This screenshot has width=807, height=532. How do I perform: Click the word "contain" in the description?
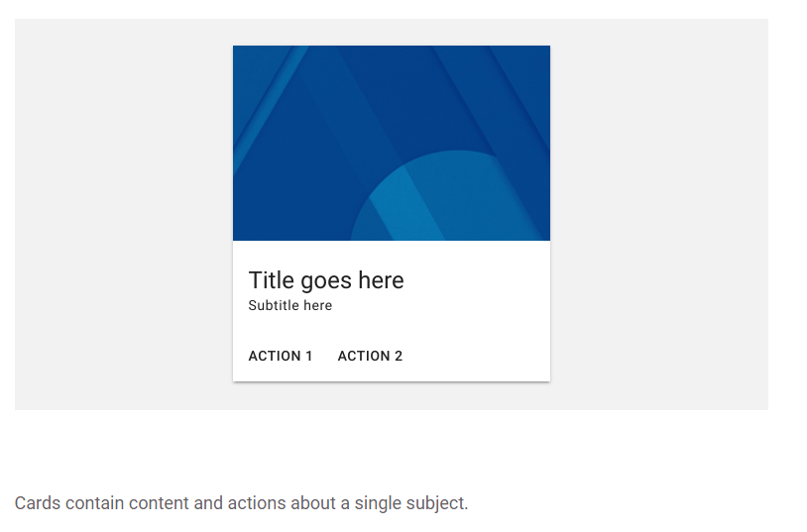tap(96, 503)
